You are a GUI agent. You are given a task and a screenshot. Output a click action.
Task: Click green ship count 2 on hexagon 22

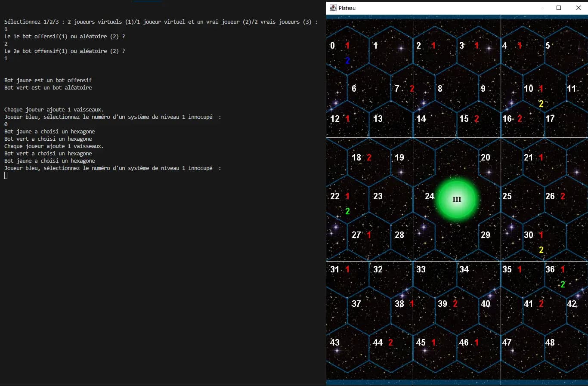pos(347,211)
